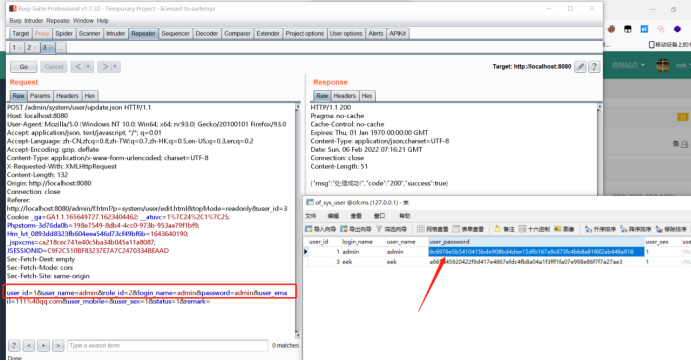The height and width of the screenshot is (361, 691).
Task: Click the blue square extension icon in browser
Action: point(644,29)
